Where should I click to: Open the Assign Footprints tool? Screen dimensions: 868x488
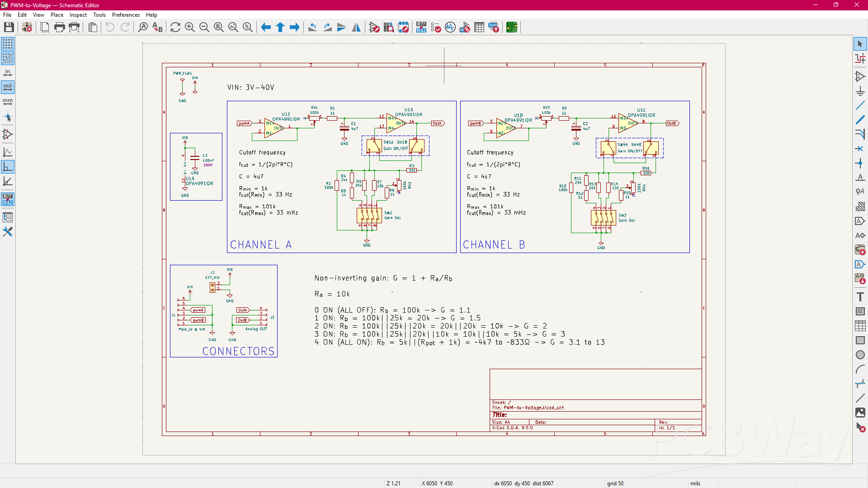coord(465,27)
